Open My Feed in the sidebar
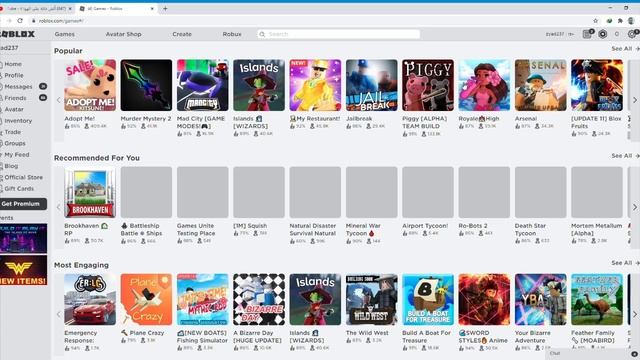Viewport: 640px width, 360px height. point(16,155)
